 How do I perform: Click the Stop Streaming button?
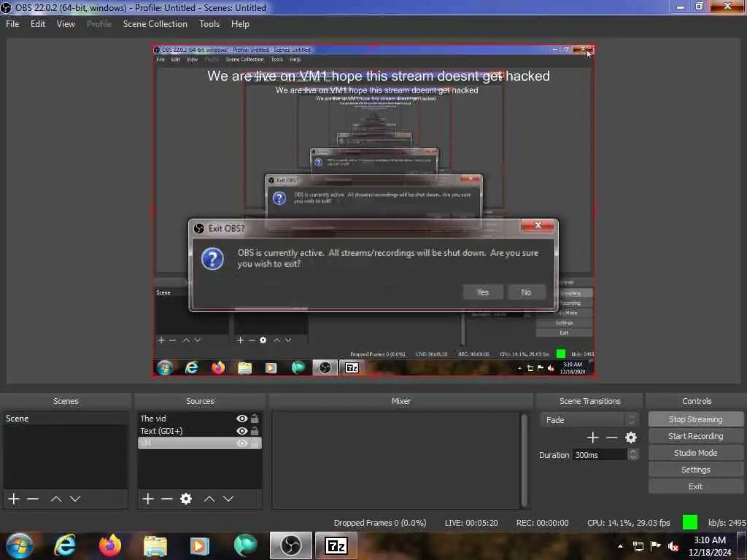695,419
